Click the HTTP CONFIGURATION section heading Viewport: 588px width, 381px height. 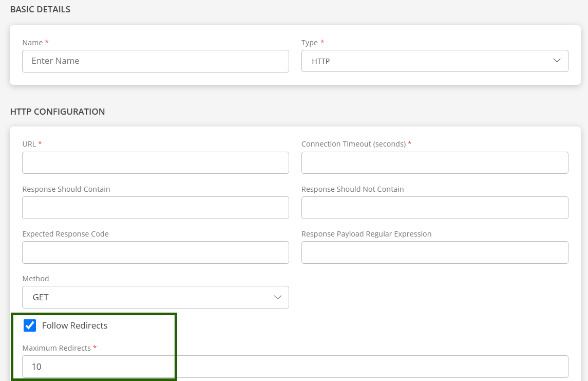[x=58, y=112]
